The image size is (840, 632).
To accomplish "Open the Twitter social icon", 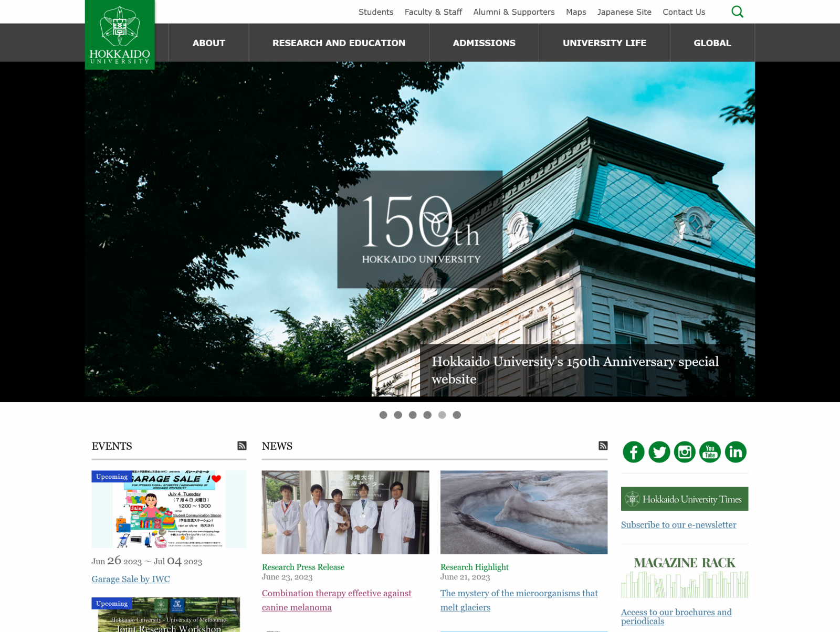I will 659,452.
